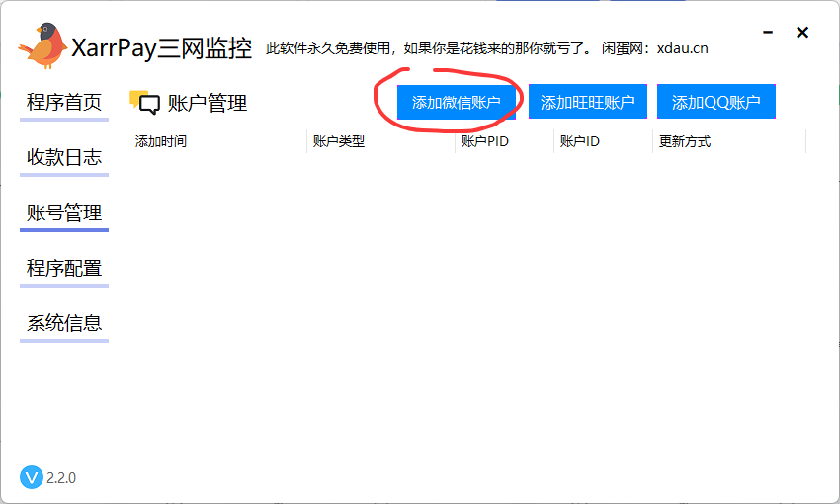Click the 更新方式 column header
Image resolution: width=840 pixels, height=504 pixels.
(729, 141)
